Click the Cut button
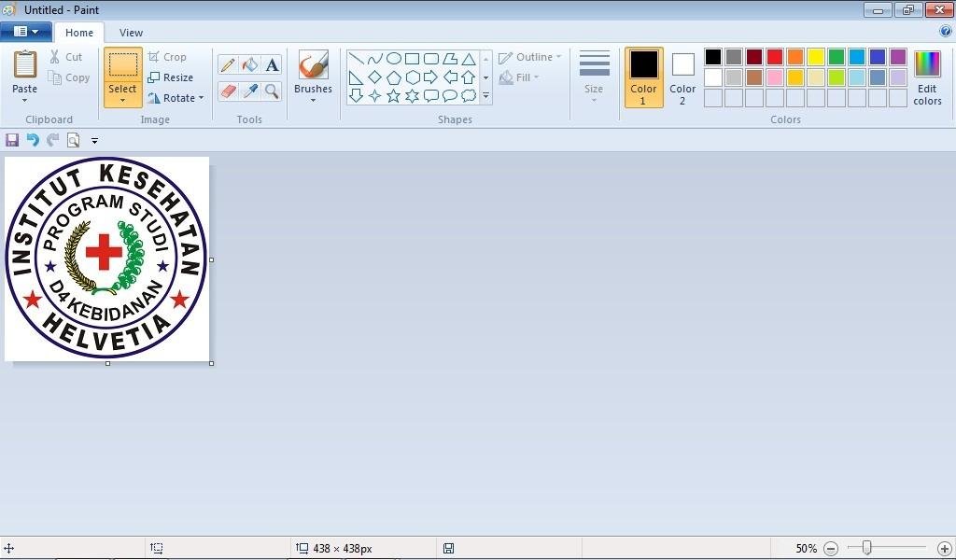The width and height of the screenshot is (956, 560). [x=66, y=57]
